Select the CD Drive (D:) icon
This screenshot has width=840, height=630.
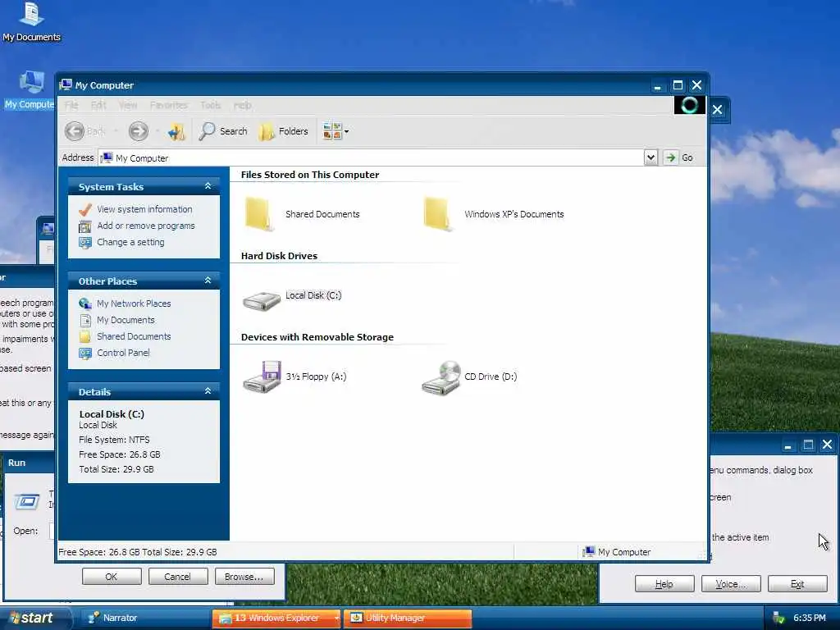click(441, 378)
